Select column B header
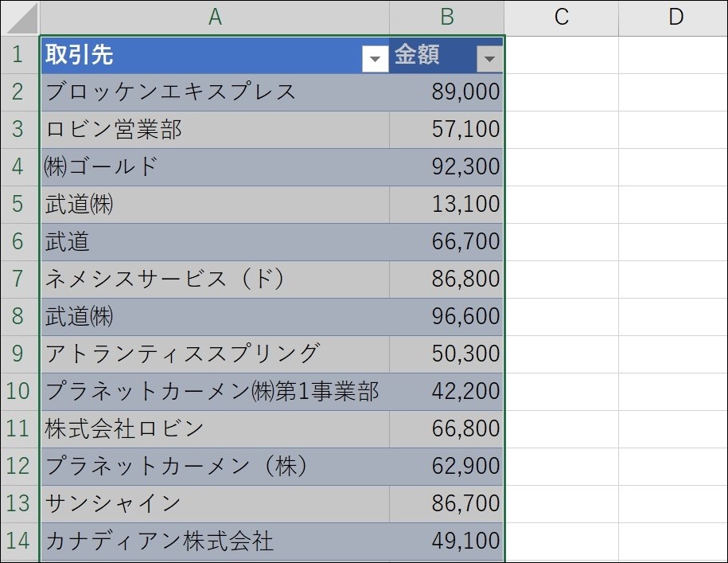Viewport: 728px width, 563px height. pyautogui.click(x=446, y=18)
